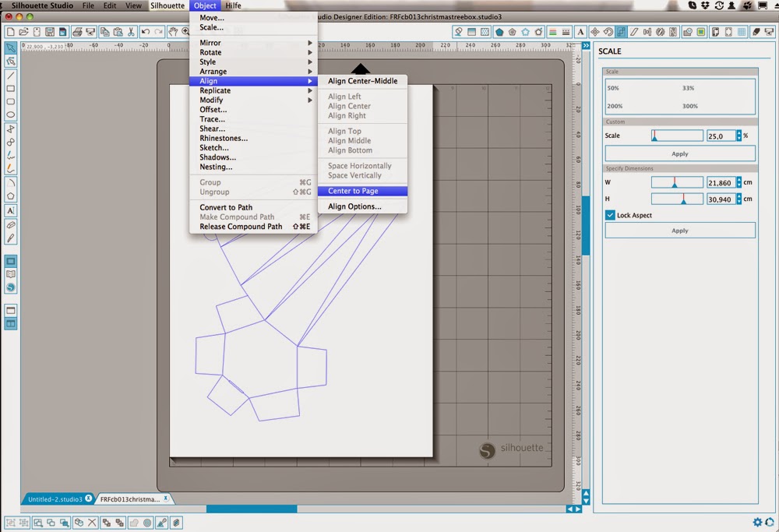
Task: Click the New document icon
Action: pos(10,32)
